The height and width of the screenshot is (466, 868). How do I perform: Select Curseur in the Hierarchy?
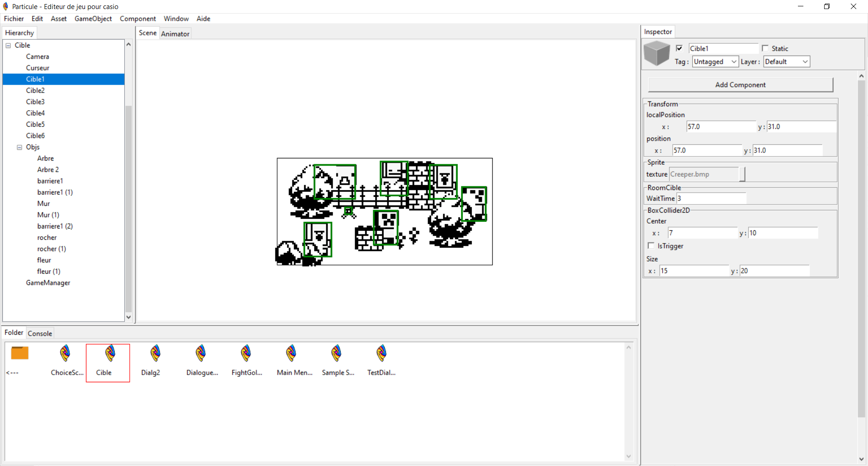38,68
